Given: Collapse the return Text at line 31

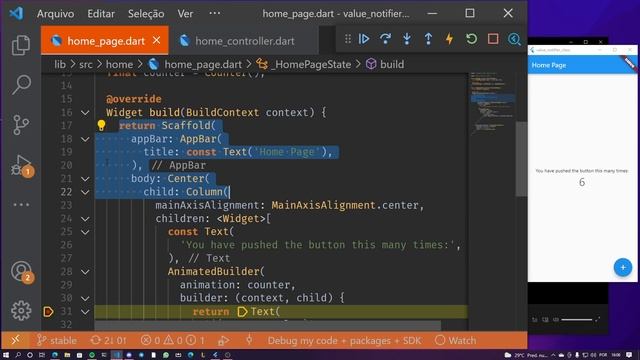Looking at the screenshot, I should (85, 312).
